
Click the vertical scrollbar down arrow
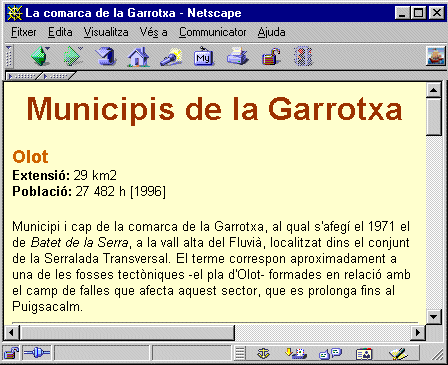[x=434, y=317]
